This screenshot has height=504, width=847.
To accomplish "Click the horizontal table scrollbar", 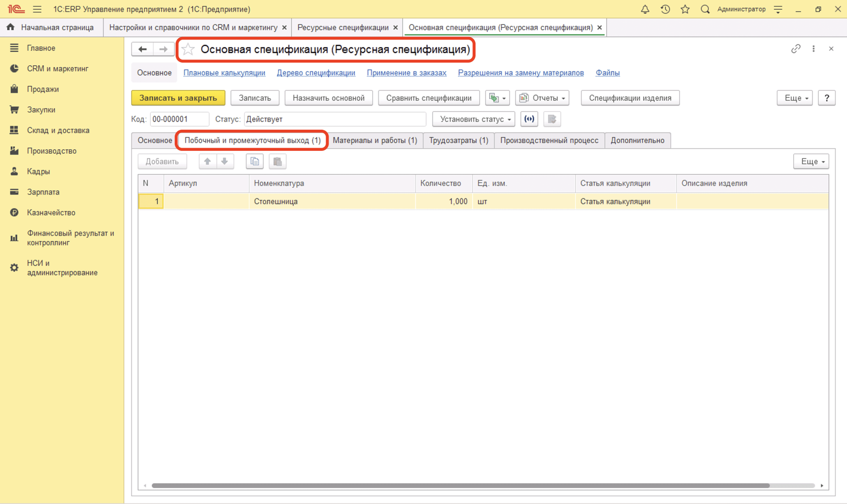I will click(x=460, y=485).
